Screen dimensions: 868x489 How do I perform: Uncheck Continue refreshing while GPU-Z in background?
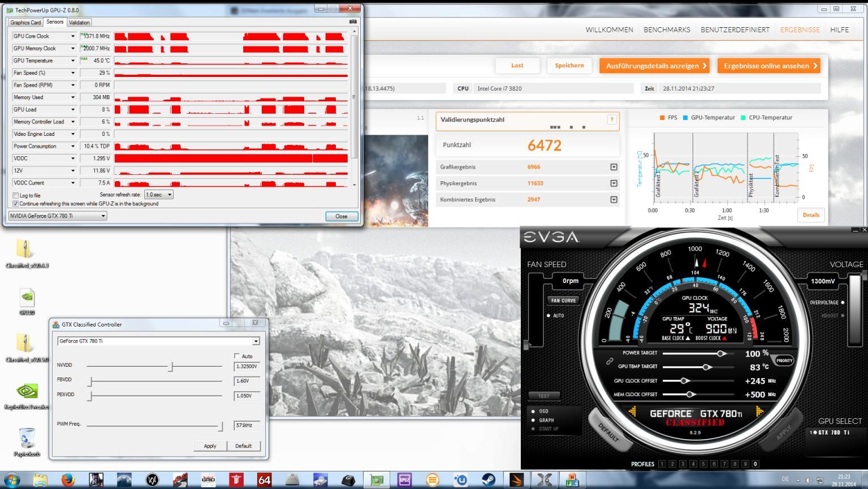pyautogui.click(x=16, y=204)
